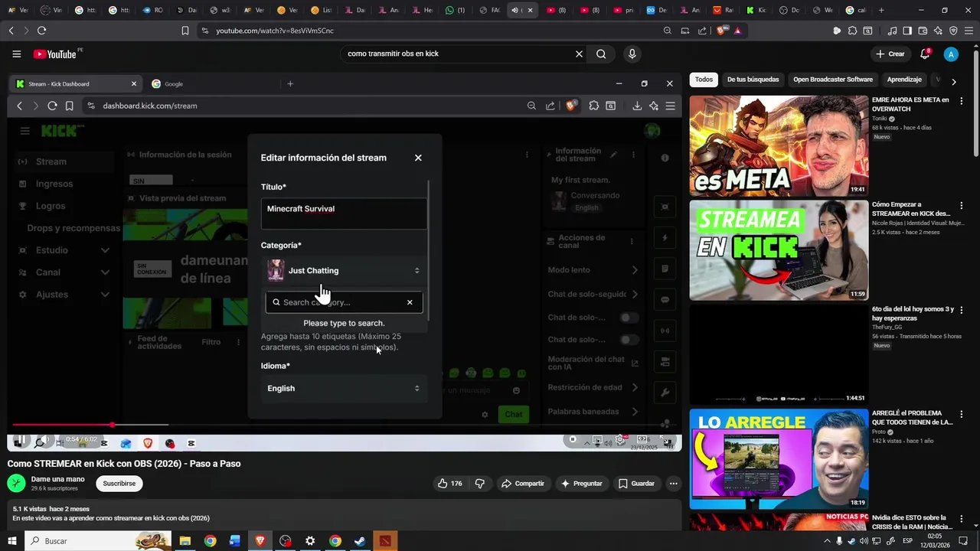980x551 pixels.
Task: Open the Dame una mano channel name
Action: tap(58, 479)
